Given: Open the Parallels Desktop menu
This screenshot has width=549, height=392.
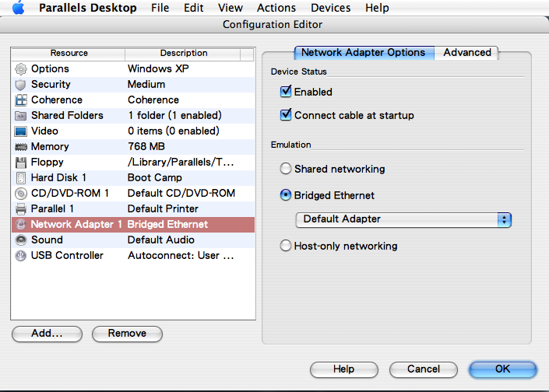Looking at the screenshot, I should pos(87,8).
